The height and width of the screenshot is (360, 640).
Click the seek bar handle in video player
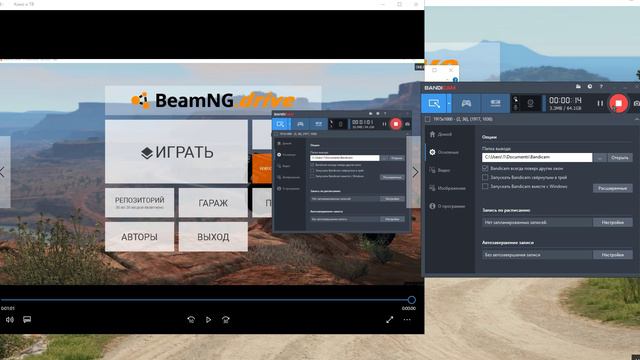pyautogui.click(x=411, y=300)
